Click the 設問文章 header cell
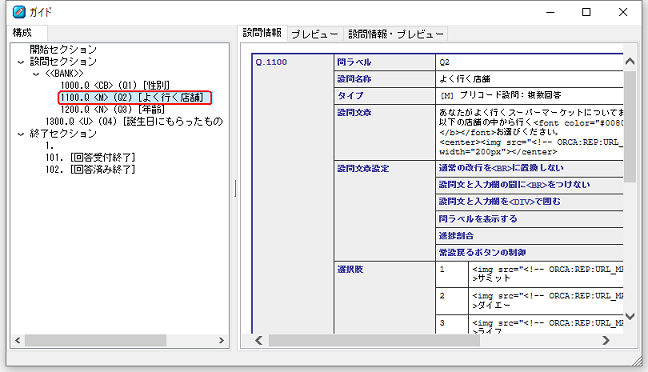The width and height of the screenshot is (648, 372). coord(384,132)
